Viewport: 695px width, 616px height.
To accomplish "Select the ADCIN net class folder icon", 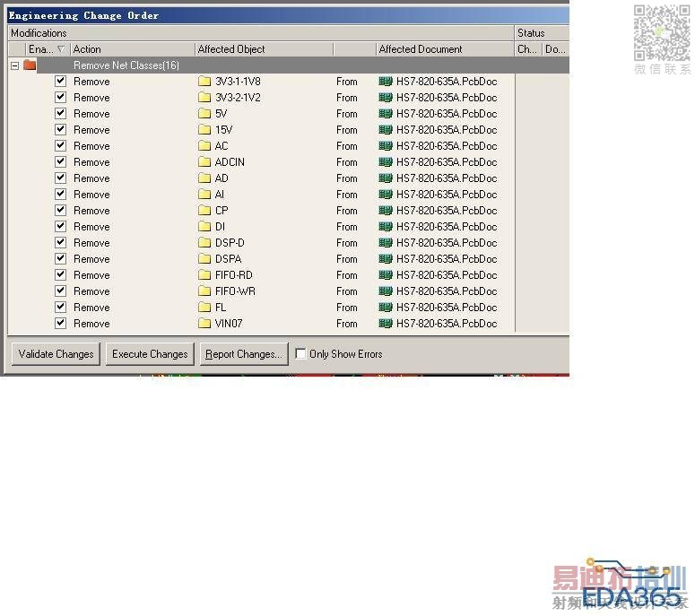I will 204,161.
